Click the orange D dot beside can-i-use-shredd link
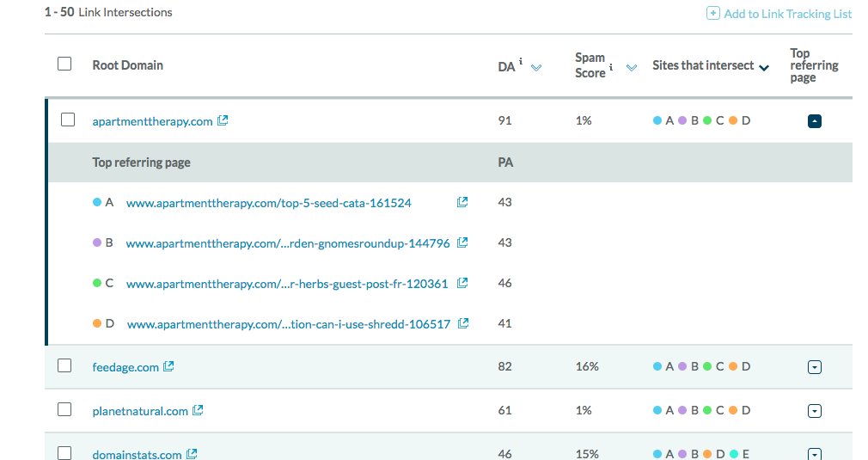 (97, 323)
